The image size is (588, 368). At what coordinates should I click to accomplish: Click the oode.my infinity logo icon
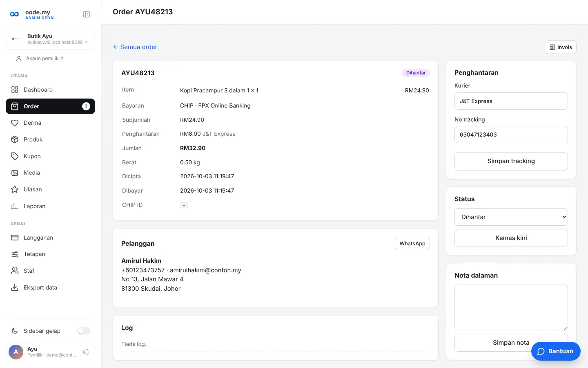click(14, 14)
